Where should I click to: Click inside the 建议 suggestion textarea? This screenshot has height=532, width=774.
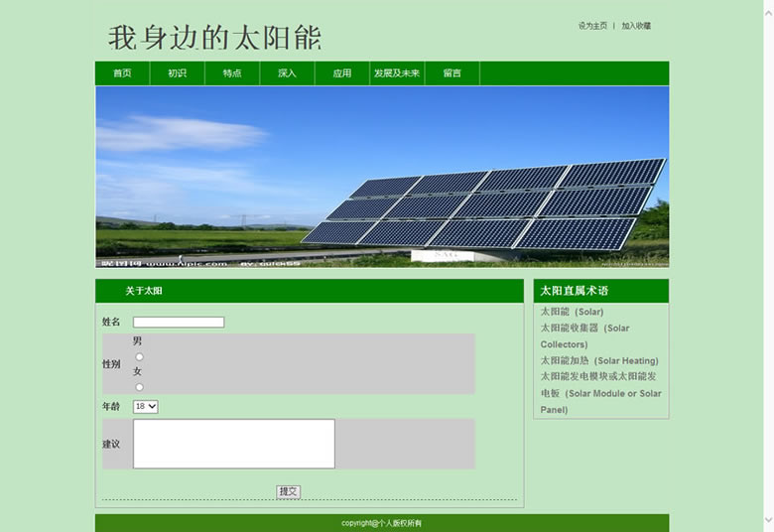coord(233,444)
